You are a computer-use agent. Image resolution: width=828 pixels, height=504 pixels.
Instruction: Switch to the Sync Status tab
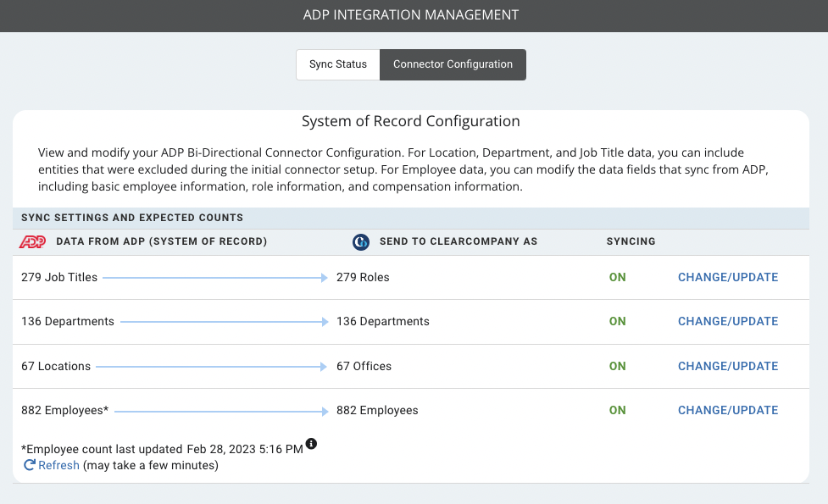[x=338, y=64]
